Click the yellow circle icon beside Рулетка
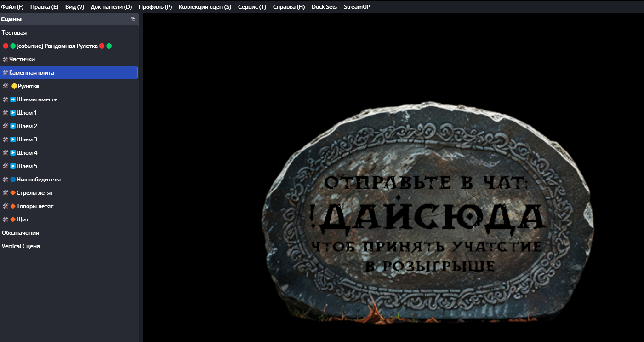This screenshot has width=644, height=342. click(14, 86)
